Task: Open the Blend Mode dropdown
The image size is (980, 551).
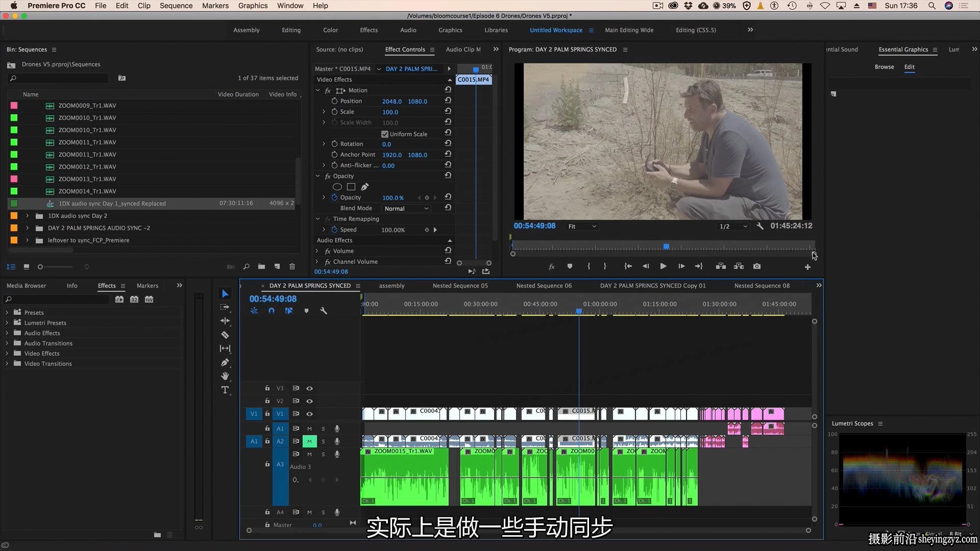Action: click(x=406, y=208)
